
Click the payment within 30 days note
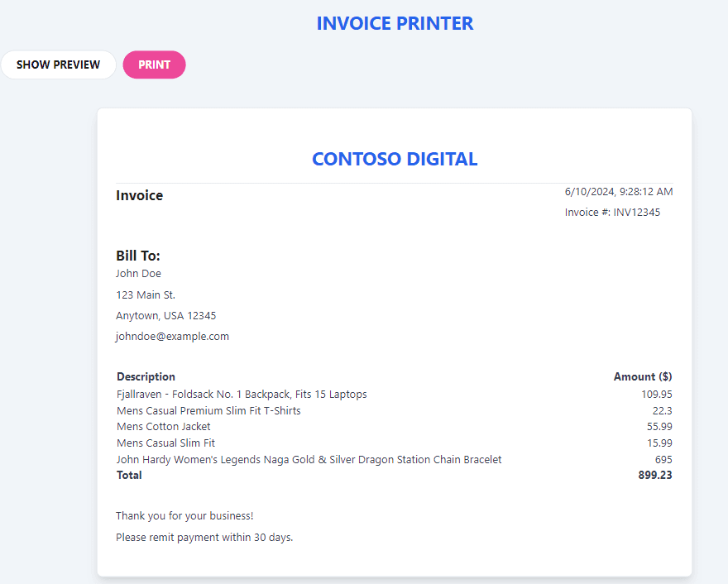click(x=204, y=537)
